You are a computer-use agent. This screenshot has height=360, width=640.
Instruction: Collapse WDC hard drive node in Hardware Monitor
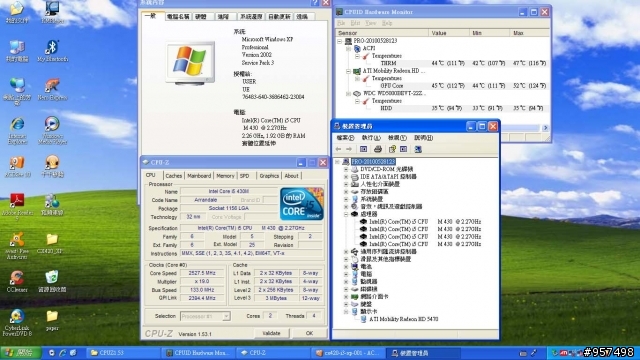348,93
